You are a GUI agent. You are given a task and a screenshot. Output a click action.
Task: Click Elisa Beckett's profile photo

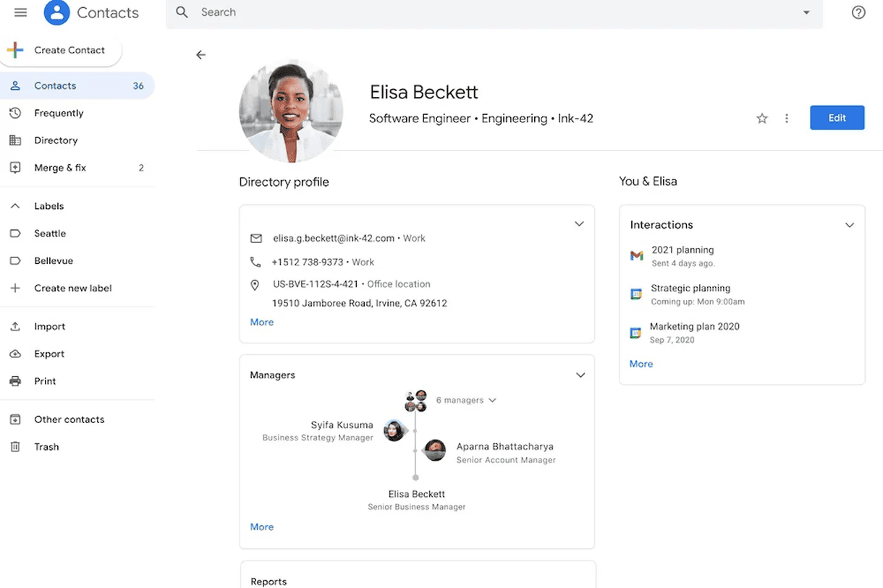(291, 109)
